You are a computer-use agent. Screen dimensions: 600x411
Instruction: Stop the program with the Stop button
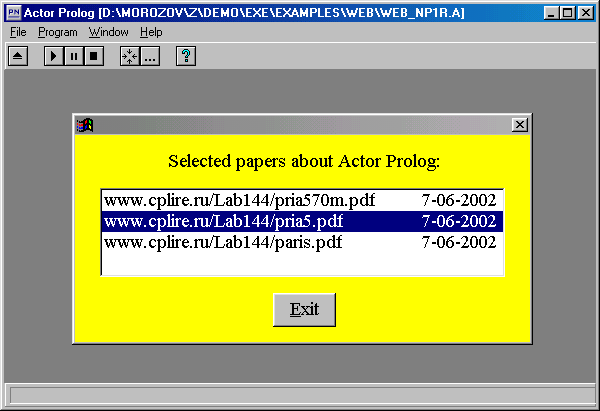point(94,56)
